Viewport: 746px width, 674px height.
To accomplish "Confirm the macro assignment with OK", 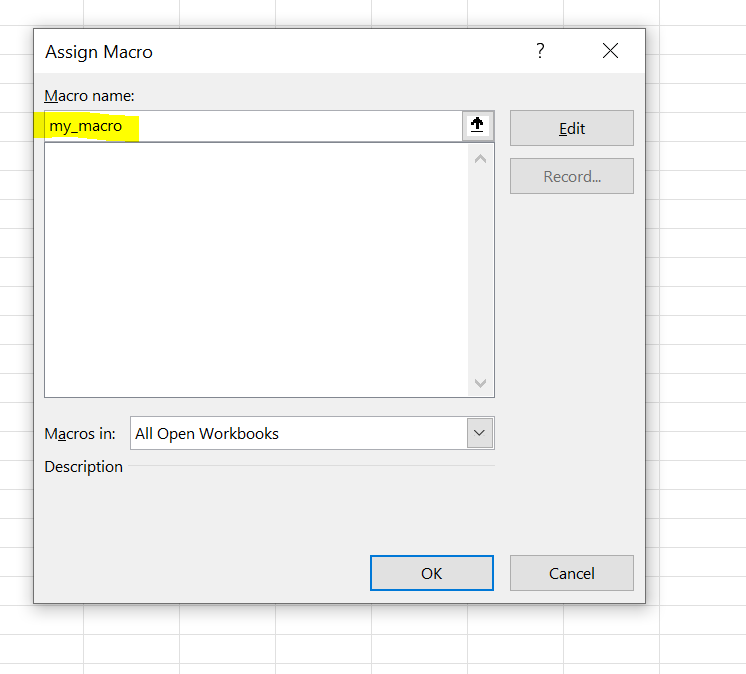I will [x=431, y=573].
